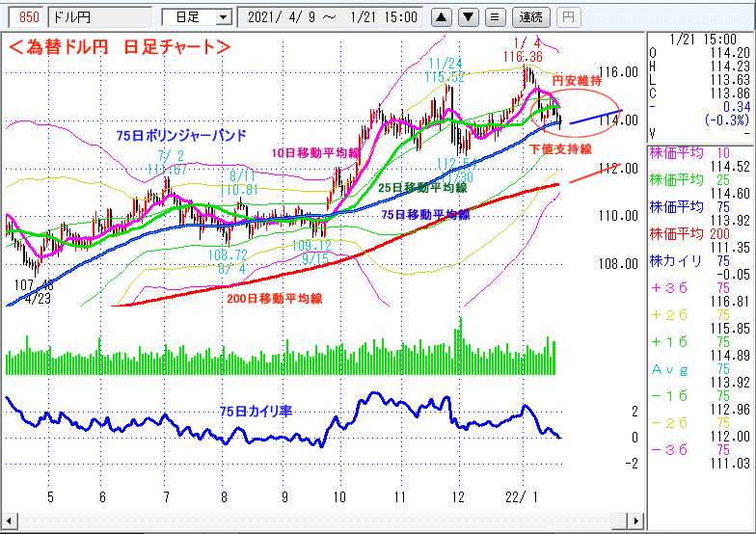Viewport: 756px width, 534px height.
Task: Click the grayed 円 button
Action: 568,17
